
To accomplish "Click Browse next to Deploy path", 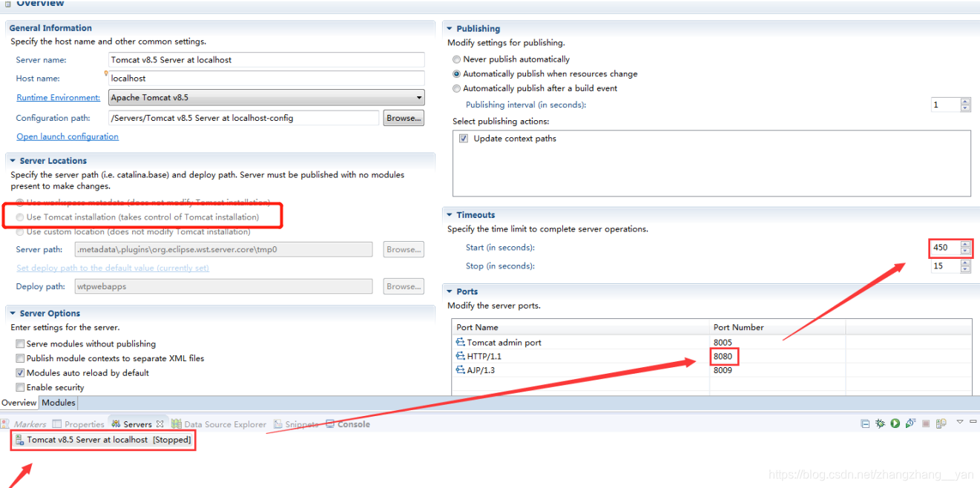I will point(404,286).
